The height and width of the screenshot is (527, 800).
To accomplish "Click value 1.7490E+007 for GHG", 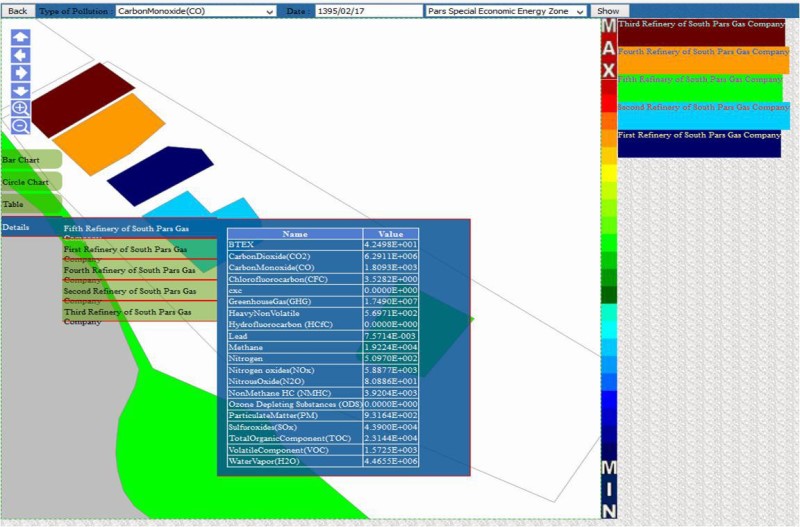I will [391, 301].
